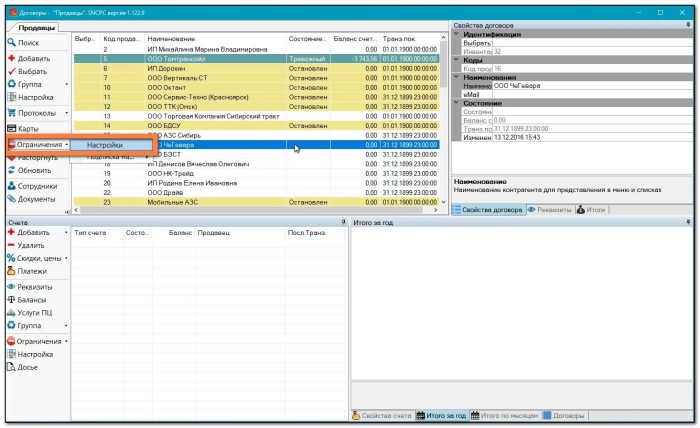This screenshot has height=428, width=700.
Task: Click the Балансы scales icon
Action: (11, 299)
